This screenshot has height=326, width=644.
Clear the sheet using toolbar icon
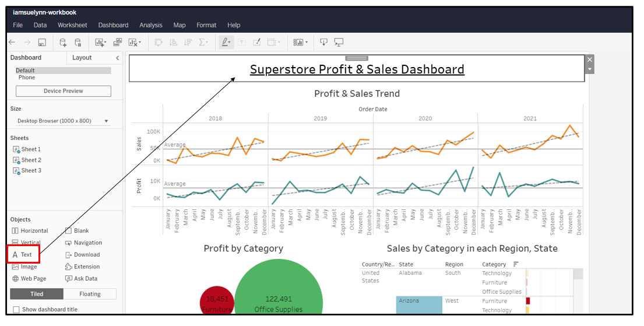tap(133, 42)
